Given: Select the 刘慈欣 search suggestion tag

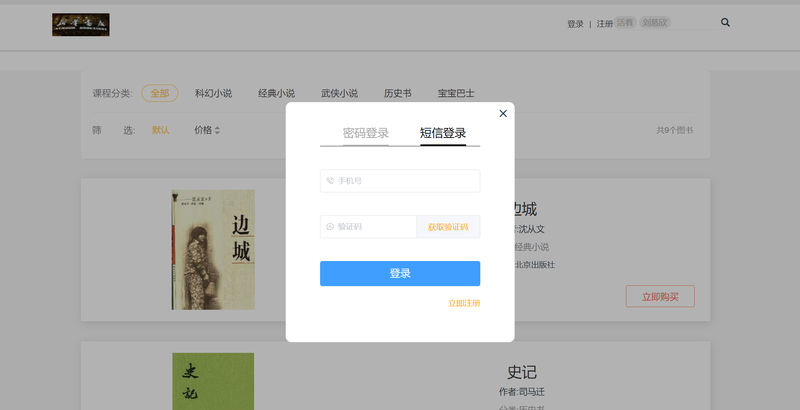Looking at the screenshot, I should [x=655, y=22].
